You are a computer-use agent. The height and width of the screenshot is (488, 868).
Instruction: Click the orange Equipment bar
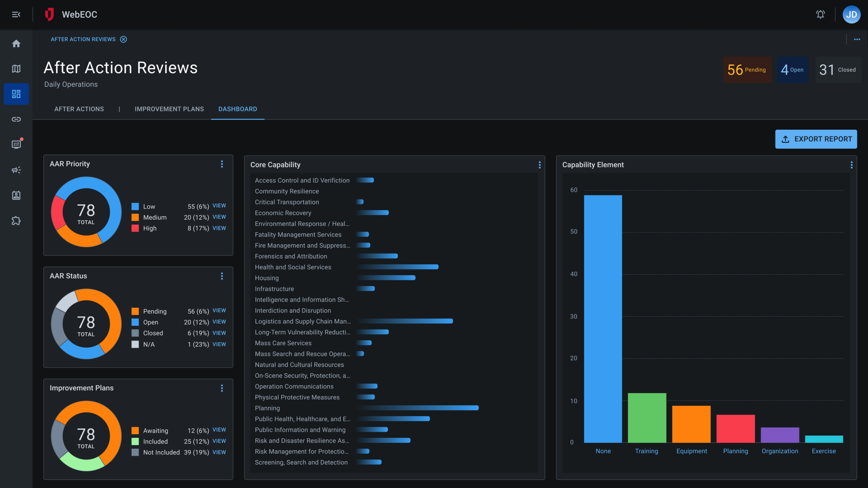(x=691, y=424)
